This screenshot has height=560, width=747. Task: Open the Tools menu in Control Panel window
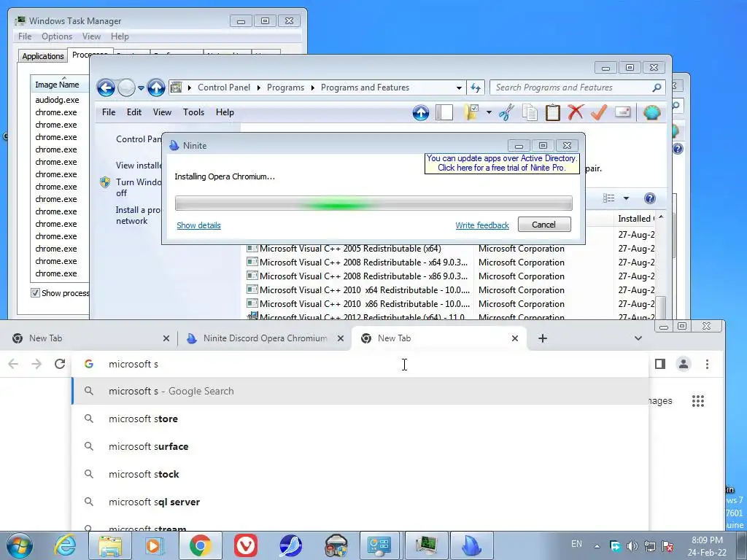[x=193, y=112]
